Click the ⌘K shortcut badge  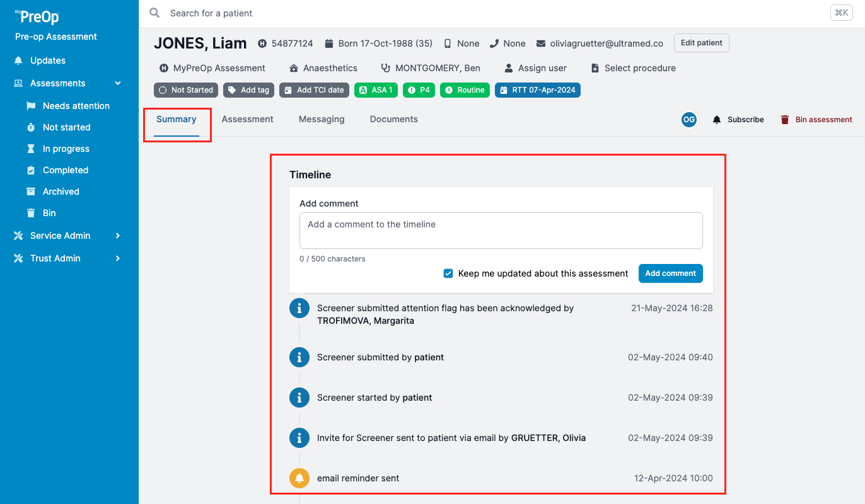pyautogui.click(x=842, y=13)
